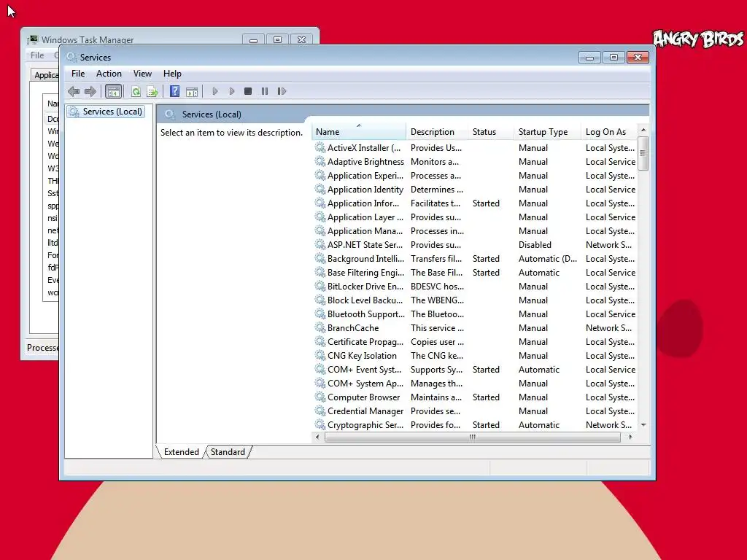This screenshot has width=747, height=560.
Task: Open the View menu
Action: (142, 74)
